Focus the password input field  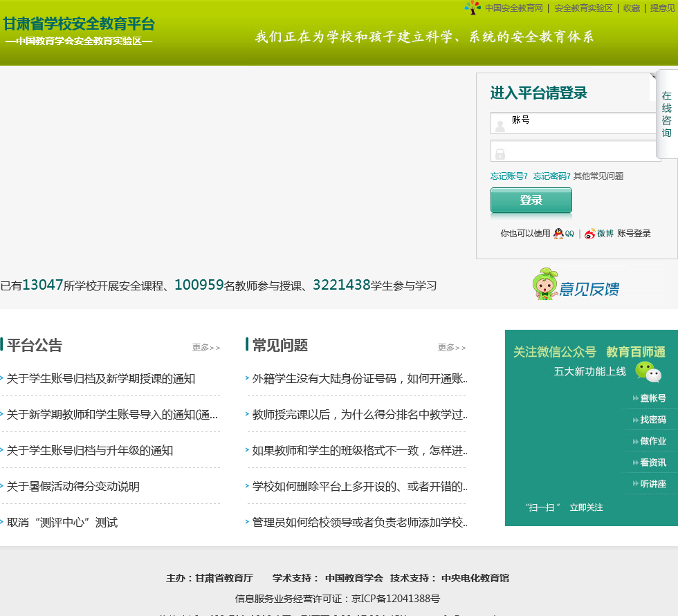576,151
